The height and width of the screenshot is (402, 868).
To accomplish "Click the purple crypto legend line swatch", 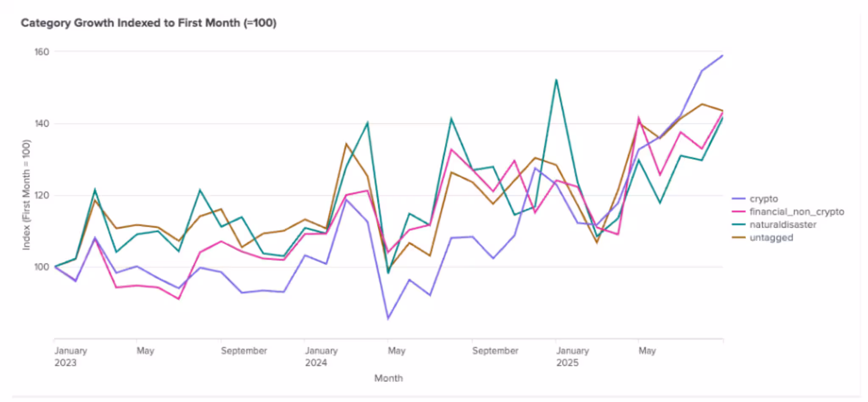I will [738, 199].
